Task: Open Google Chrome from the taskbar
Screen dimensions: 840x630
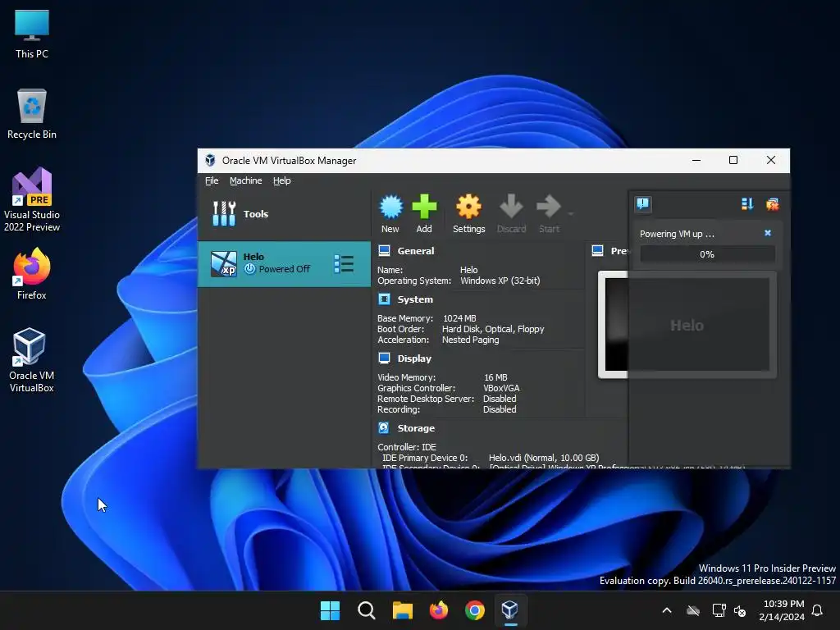Action: click(475, 610)
